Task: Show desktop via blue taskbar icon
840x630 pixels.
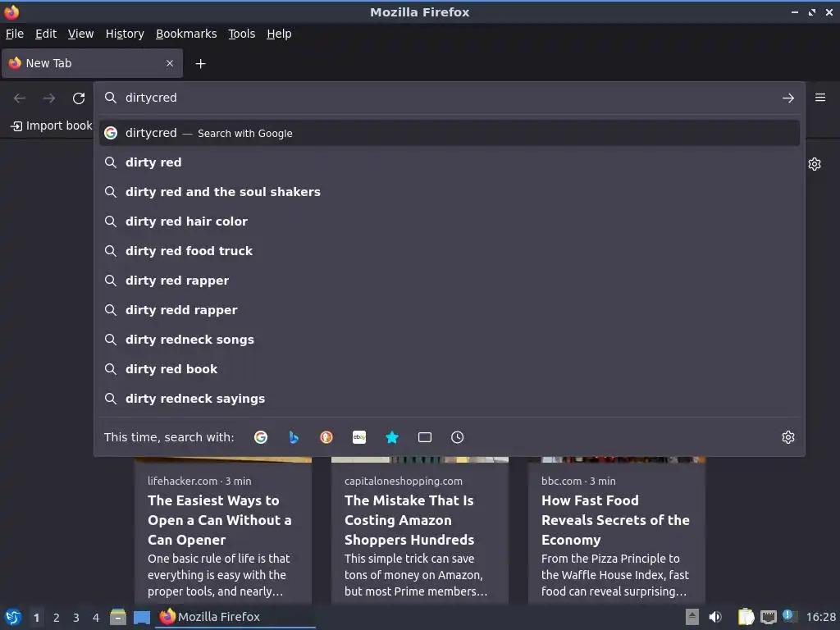Action: pos(142,618)
